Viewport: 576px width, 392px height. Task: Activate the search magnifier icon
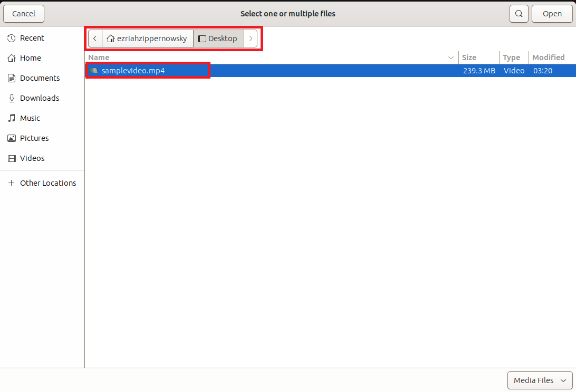(x=519, y=13)
